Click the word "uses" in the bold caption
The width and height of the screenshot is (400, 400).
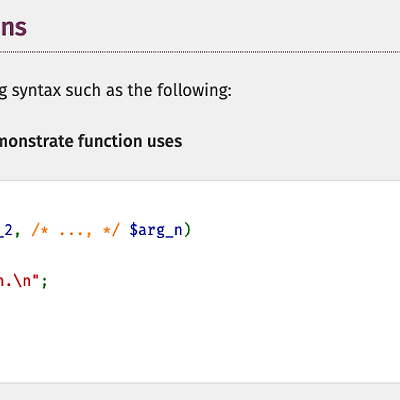click(x=165, y=141)
